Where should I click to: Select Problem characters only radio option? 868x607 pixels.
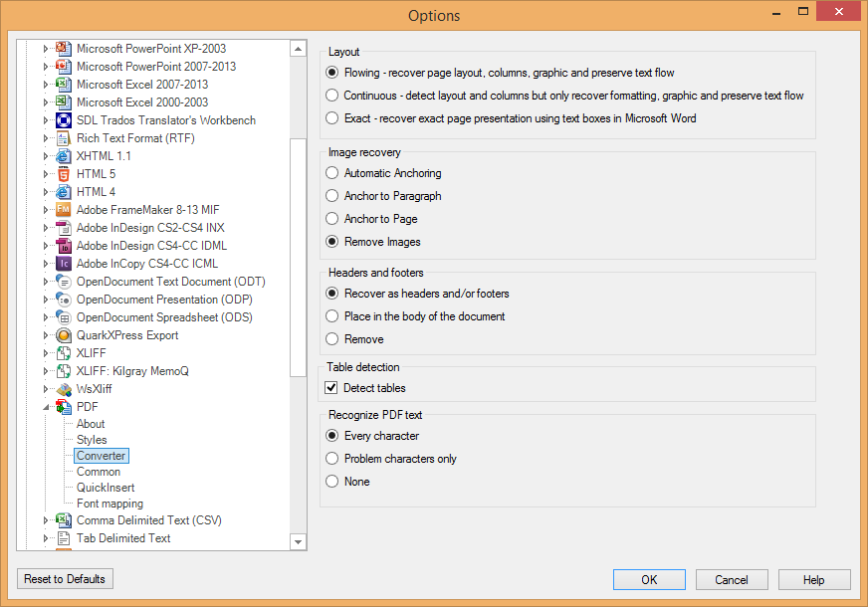coord(331,458)
